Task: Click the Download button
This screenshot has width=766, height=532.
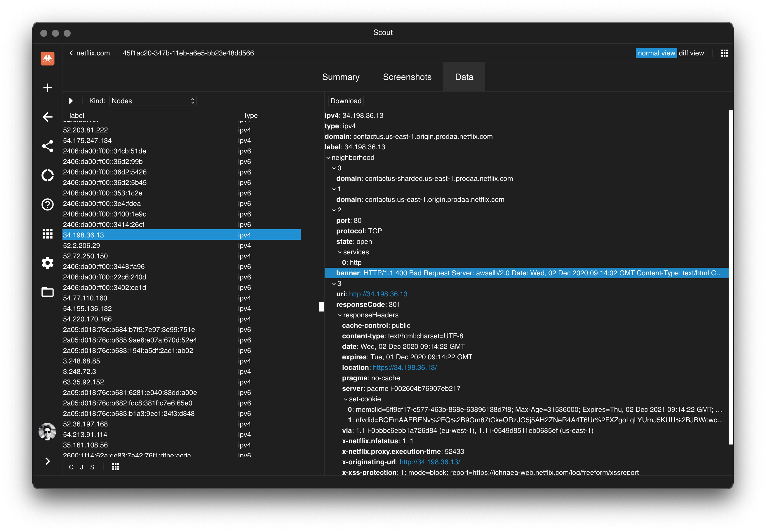Action: (346, 101)
